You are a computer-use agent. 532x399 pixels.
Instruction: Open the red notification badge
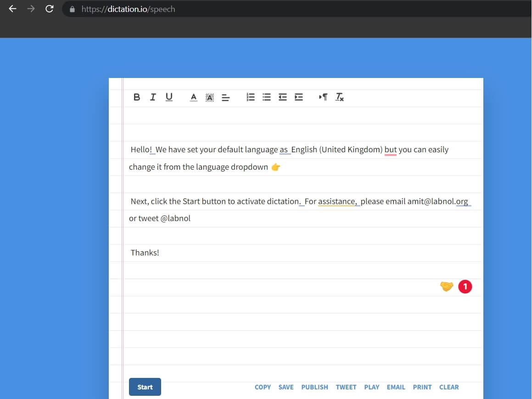point(465,287)
